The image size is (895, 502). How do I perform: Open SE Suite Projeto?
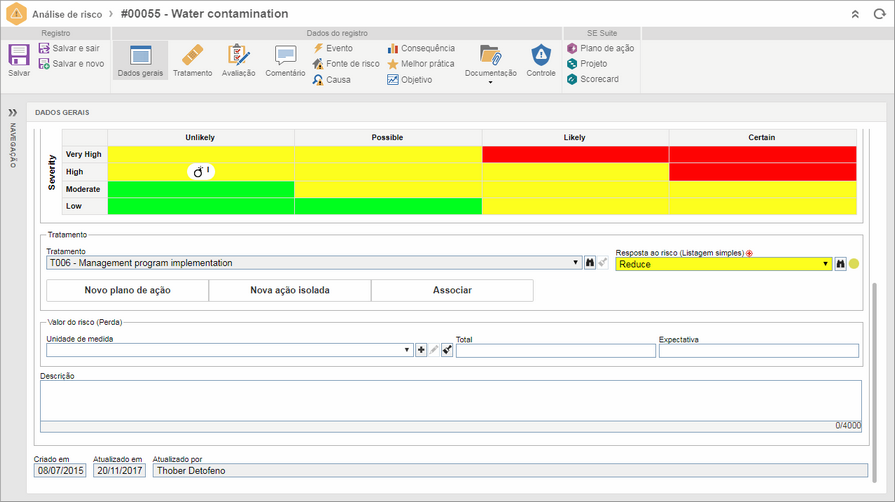point(587,63)
